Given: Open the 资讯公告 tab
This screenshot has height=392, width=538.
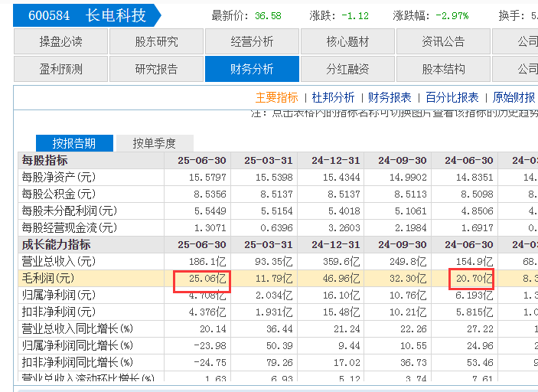Looking at the screenshot, I should (443, 41).
